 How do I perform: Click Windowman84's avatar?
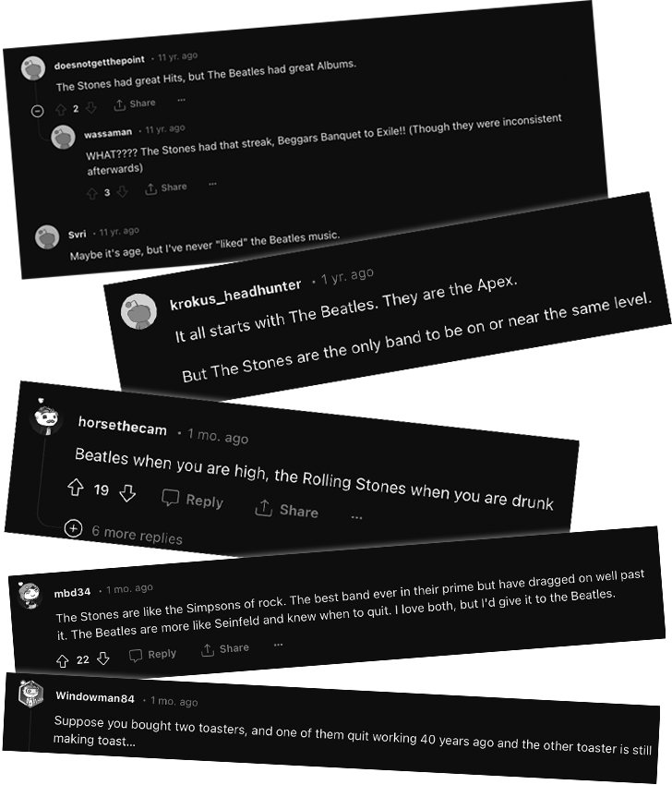click(x=30, y=694)
